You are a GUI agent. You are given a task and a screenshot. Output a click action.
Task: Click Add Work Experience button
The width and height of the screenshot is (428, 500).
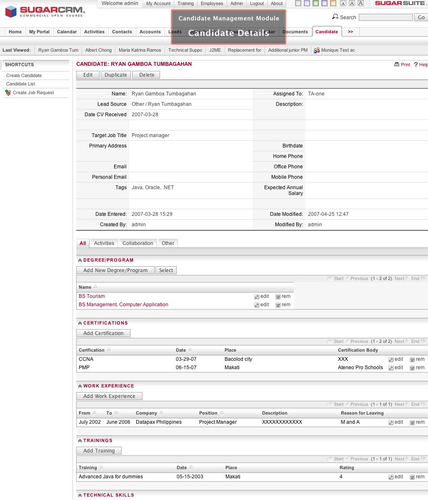[109, 396]
